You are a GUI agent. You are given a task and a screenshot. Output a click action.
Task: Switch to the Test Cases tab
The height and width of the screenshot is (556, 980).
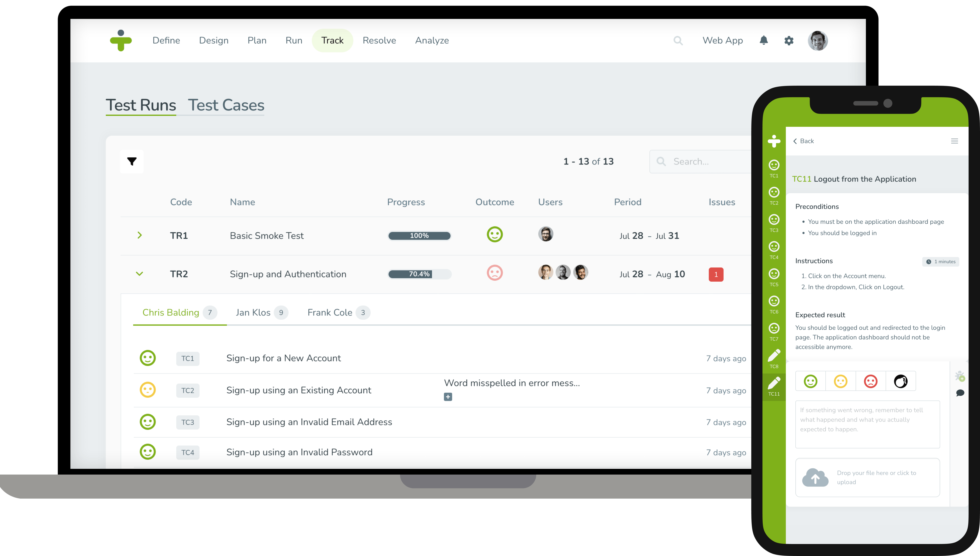click(x=226, y=104)
